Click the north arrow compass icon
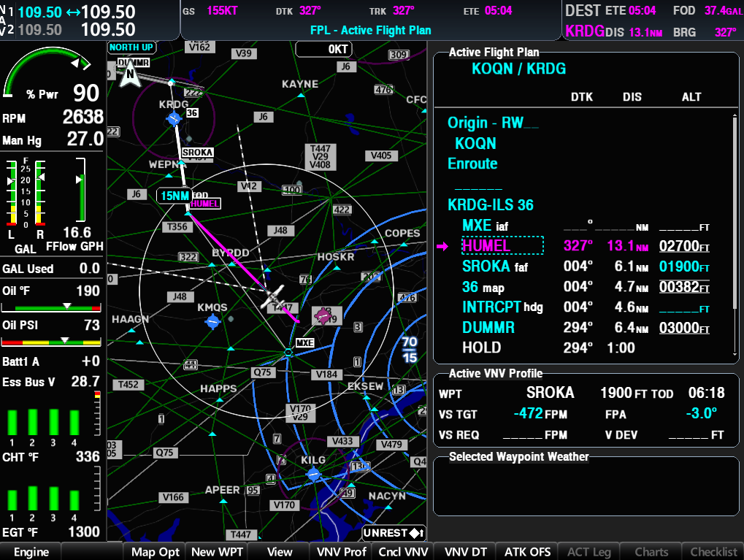Image resolution: width=744 pixels, height=560 pixels. (130, 74)
